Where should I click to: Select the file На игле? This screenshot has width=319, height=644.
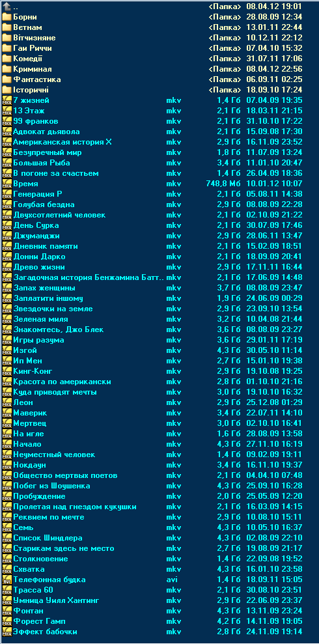pyautogui.click(x=29, y=434)
